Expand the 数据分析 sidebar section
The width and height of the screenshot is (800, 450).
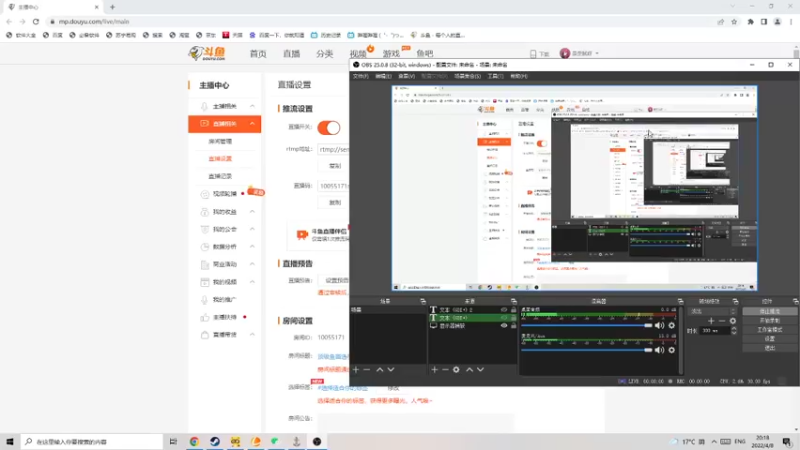click(252, 246)
